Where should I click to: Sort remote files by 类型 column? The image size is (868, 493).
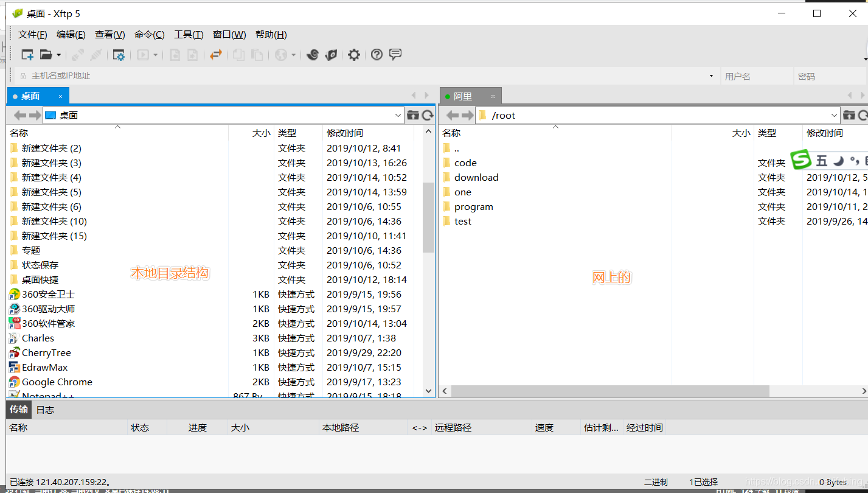[779, 133]
